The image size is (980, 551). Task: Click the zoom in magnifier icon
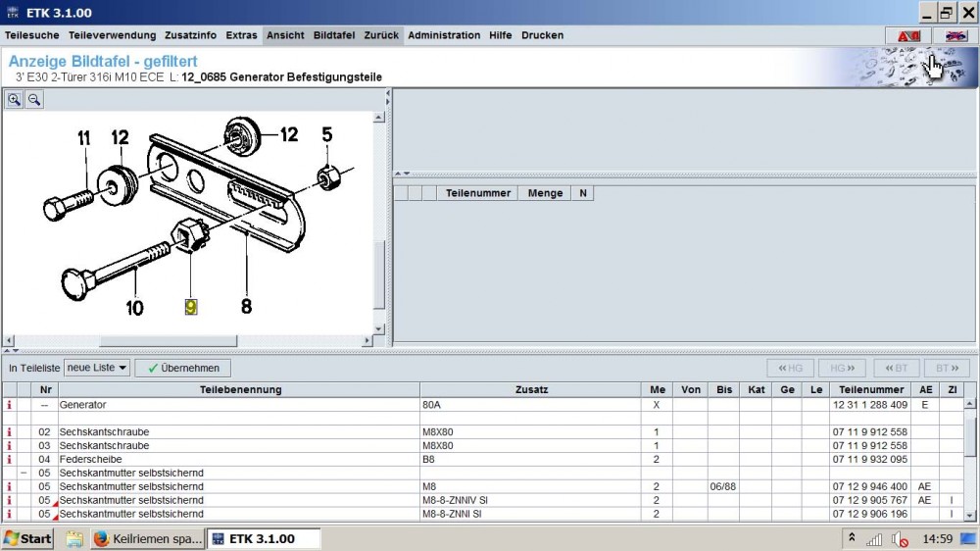[x=15, y=99]
